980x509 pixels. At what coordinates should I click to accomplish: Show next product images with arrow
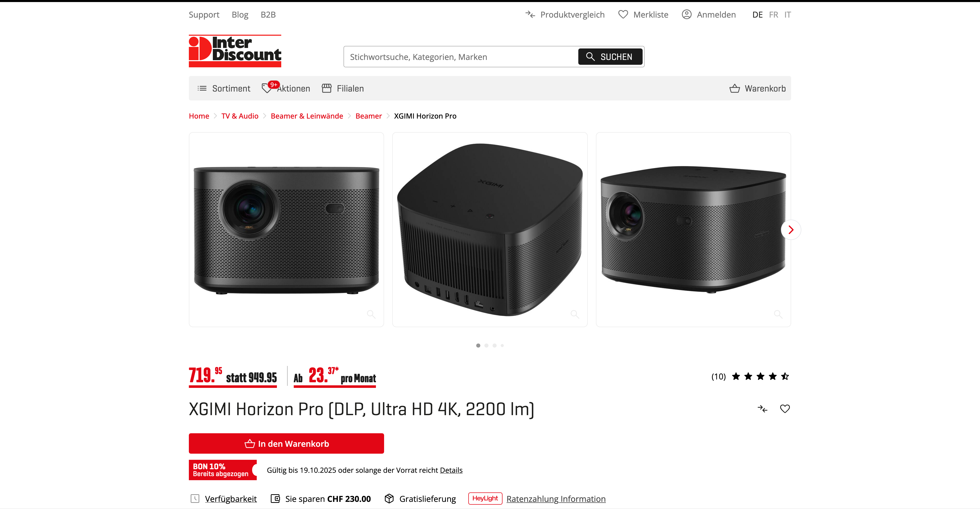click(791, 230)
